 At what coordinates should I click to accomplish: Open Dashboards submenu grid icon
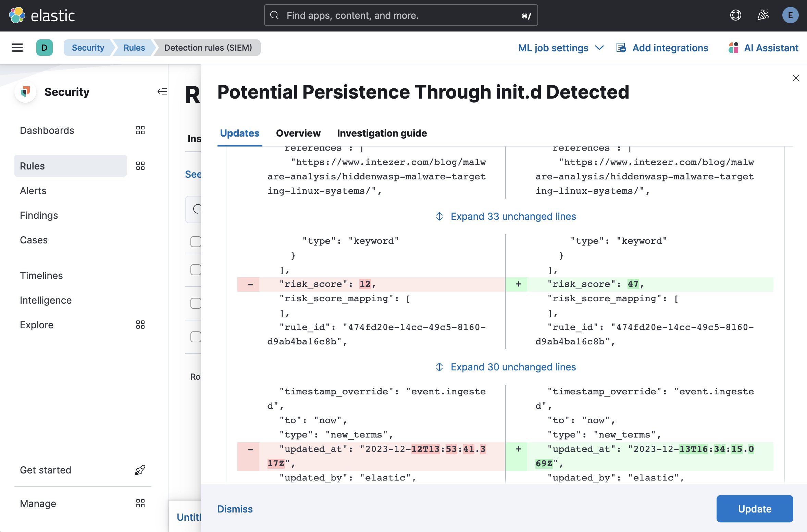point(140,130)
